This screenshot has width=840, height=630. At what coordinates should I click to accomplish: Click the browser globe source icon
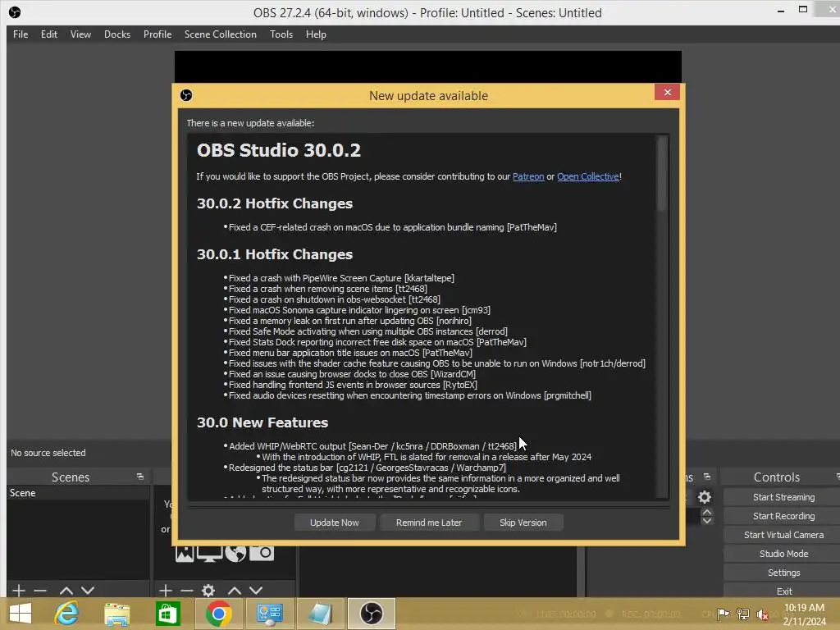235,554
